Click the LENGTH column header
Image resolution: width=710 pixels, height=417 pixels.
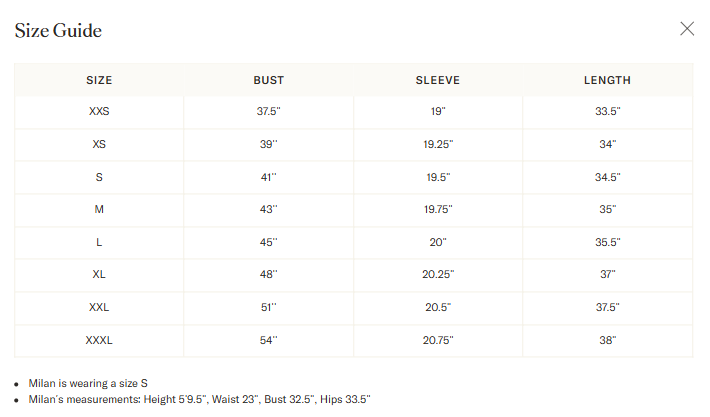pos(607,80)
